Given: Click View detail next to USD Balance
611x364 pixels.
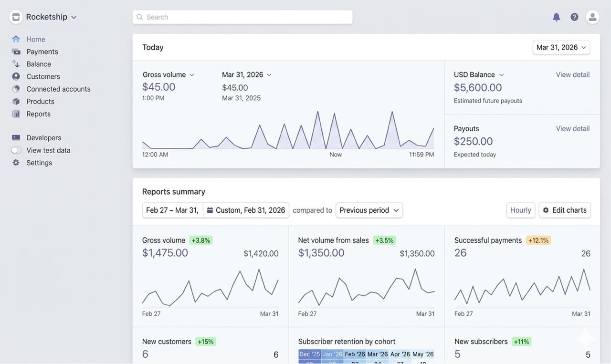Looking at the screenshot, I should click(573, 74).
